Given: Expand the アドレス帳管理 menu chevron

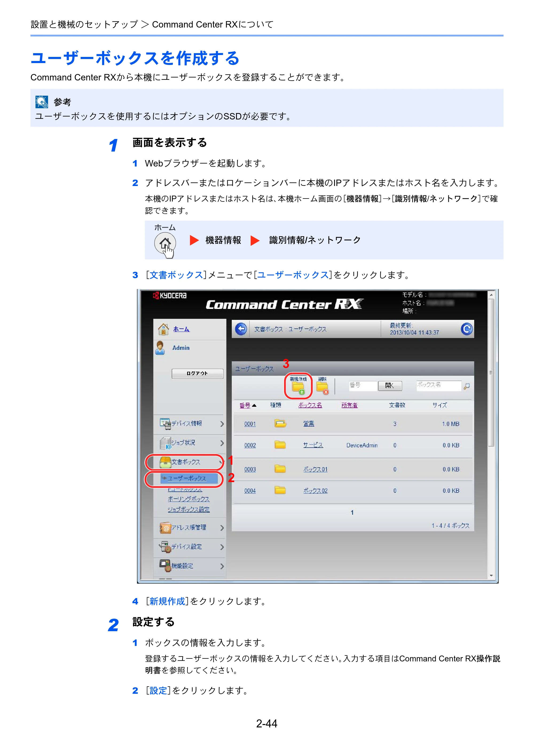Looking at the screenshot, I should coord(222,528).
